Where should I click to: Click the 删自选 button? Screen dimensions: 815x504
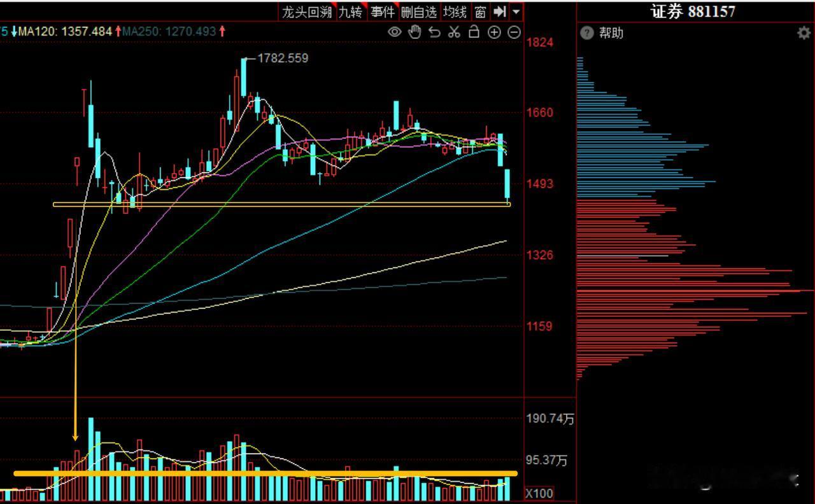coord(419,11)
